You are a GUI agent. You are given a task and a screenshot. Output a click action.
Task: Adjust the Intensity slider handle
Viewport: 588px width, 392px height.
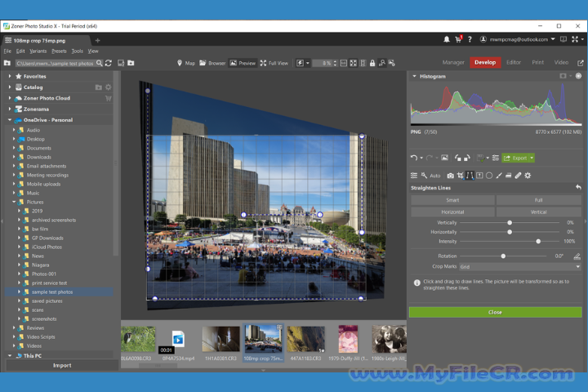pyautogui.click(x=538, y=242)
